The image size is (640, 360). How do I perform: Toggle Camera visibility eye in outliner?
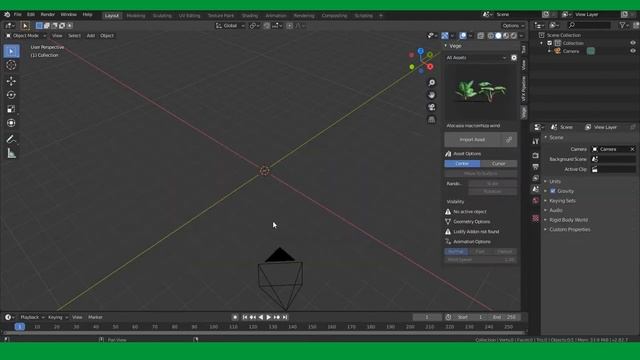click(x=633, y=51)
